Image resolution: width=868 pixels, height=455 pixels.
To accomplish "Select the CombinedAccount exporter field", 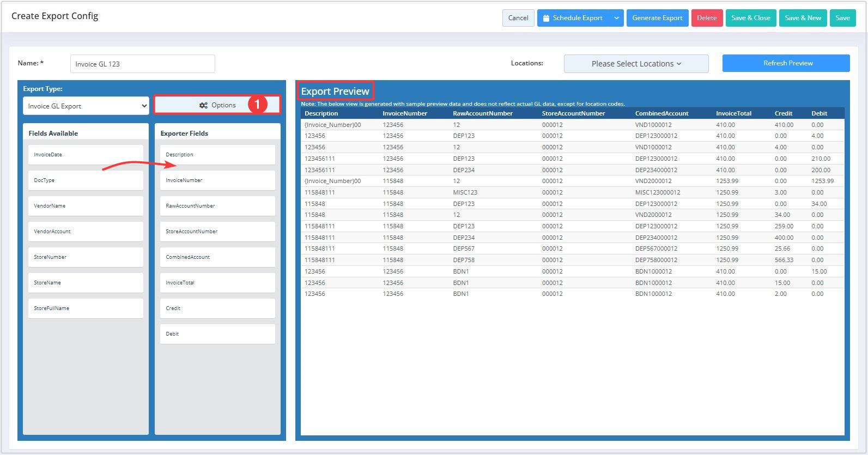I will (x=217, y=257).
